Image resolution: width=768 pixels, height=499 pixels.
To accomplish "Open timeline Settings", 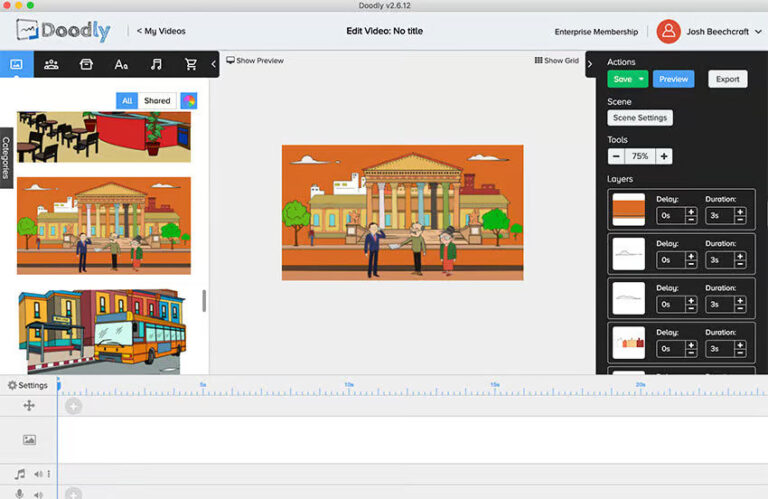I will click(x=28, y=385).
